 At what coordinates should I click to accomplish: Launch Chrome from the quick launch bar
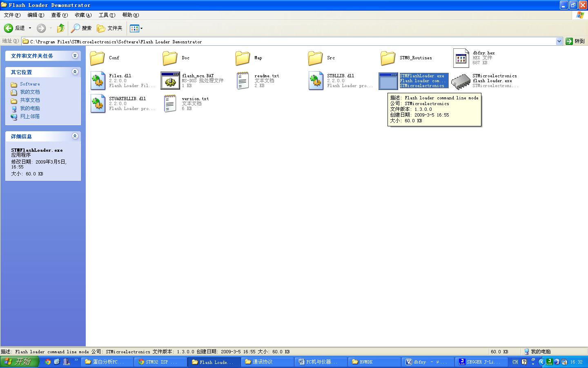(48, 362)
